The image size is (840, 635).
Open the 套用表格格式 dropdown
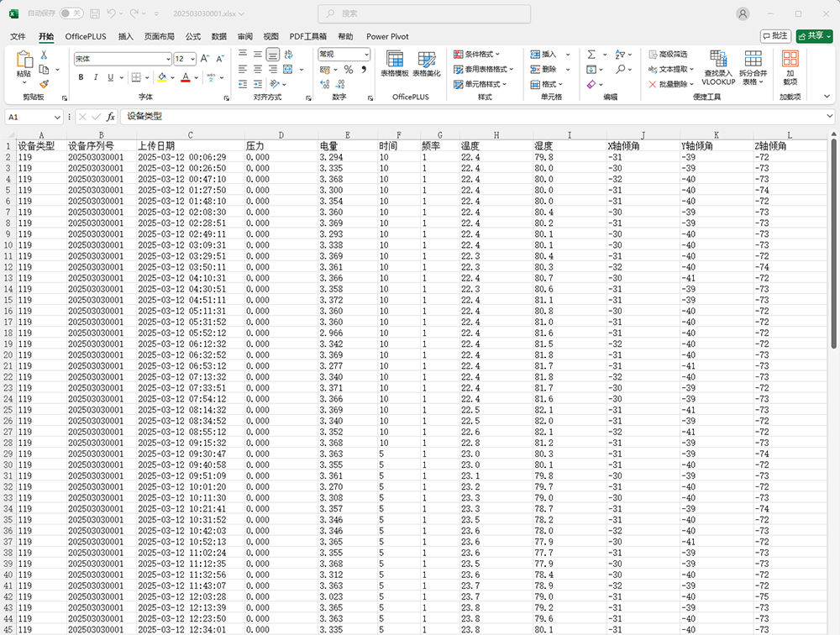click(483, 69)
